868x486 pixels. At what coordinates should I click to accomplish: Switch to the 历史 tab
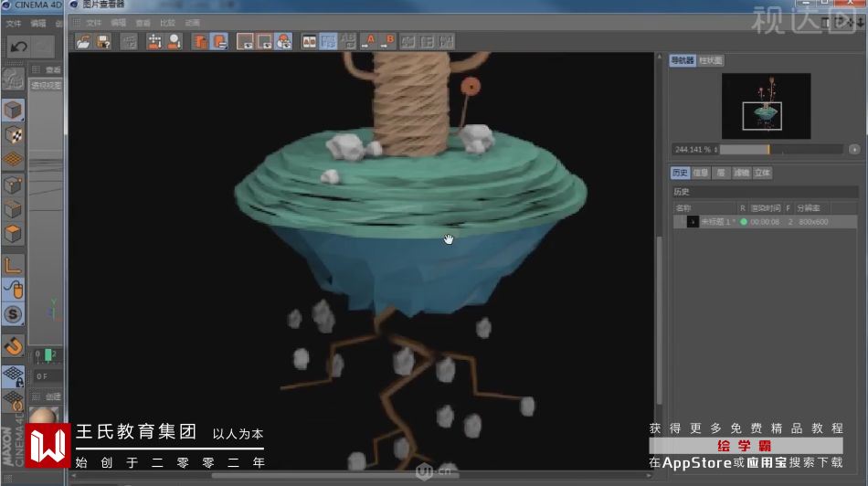(x=680, y=173)
